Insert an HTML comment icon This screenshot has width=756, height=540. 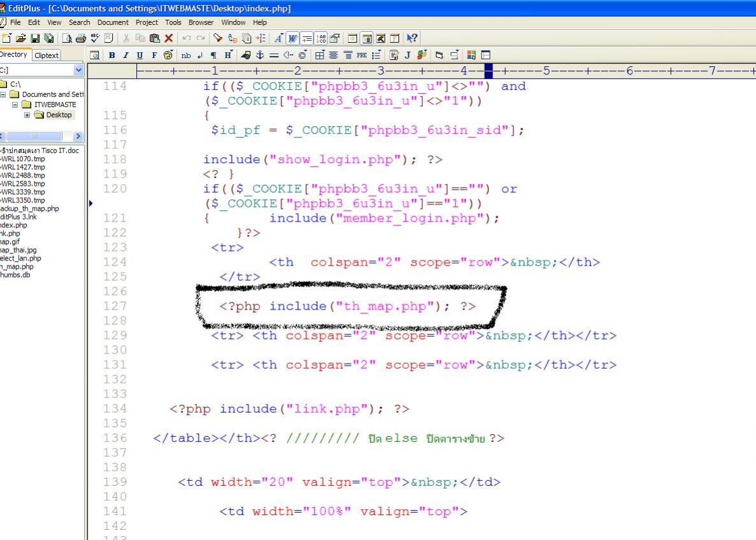[289, 55]
